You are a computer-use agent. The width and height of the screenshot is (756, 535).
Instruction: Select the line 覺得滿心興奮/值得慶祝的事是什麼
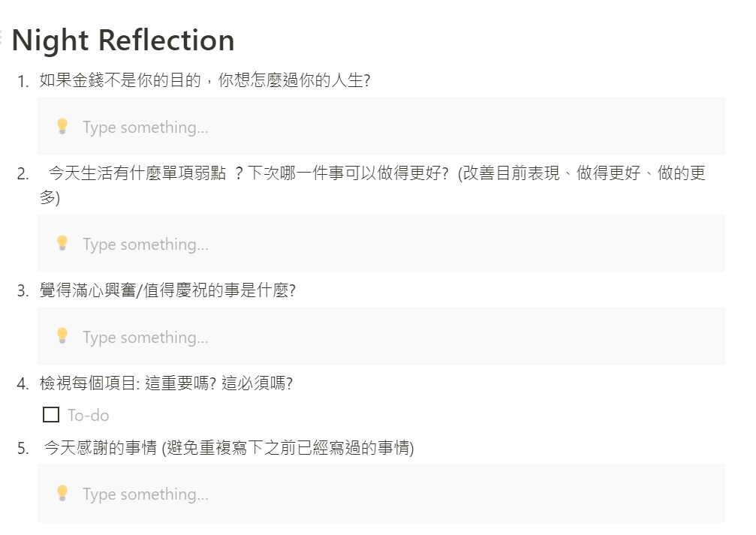[x=167, y=290]
